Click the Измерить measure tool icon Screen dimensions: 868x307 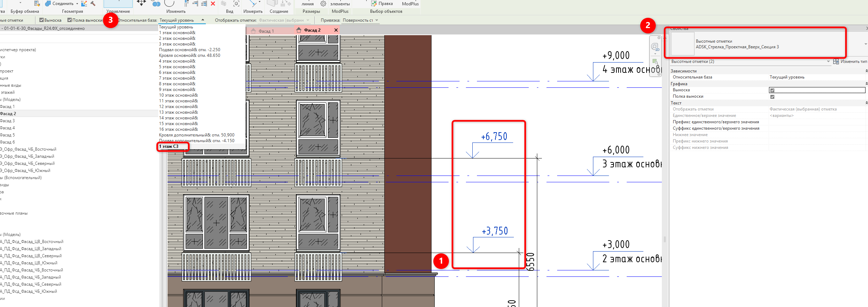coord(253,4)
